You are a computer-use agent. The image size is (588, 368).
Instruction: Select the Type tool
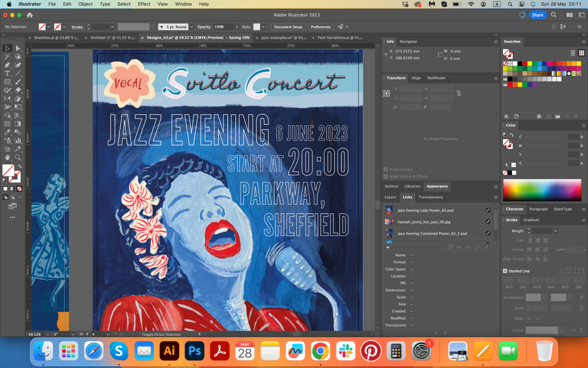pyautogui.click(x=7, y=74)
